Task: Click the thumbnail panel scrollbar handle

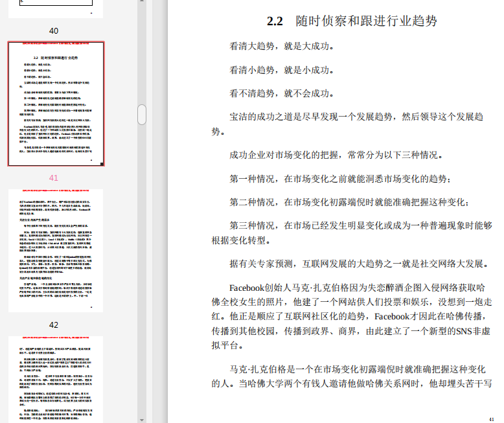Action: [x=142, y=115]
